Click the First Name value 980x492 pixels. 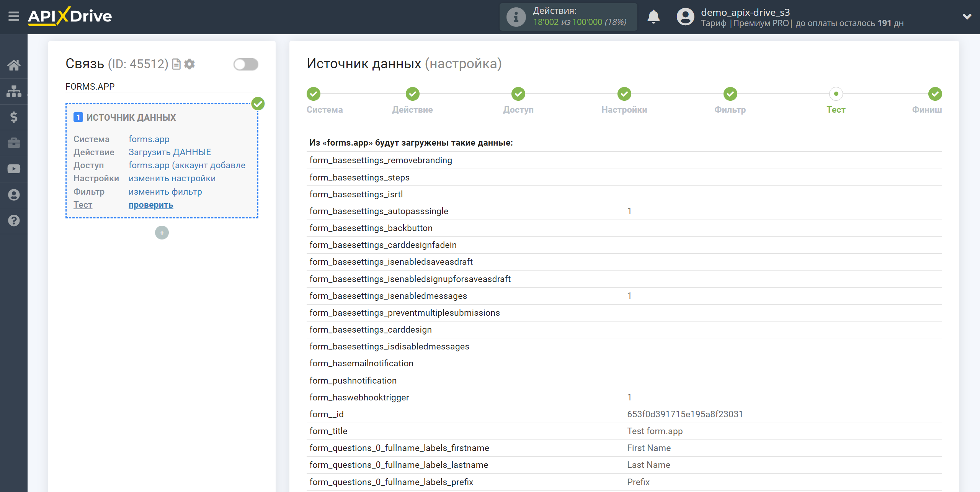[649, 448]
